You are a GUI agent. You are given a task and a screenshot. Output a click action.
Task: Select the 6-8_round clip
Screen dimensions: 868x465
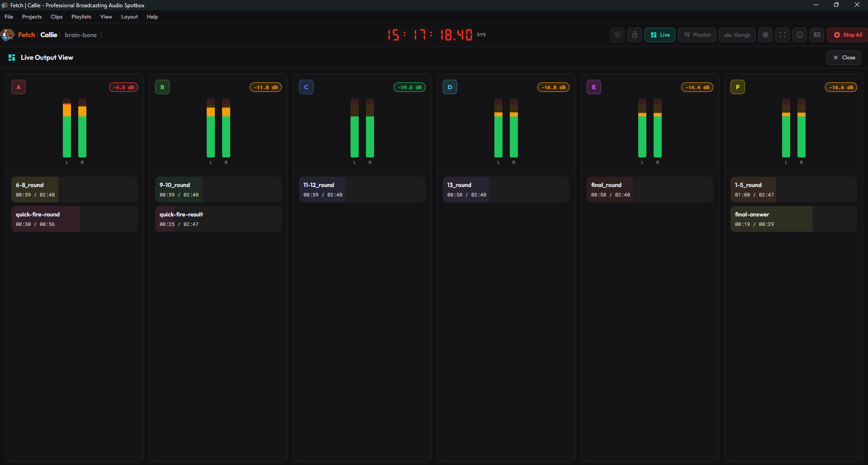pyautogui.click(x=75, y=189)
